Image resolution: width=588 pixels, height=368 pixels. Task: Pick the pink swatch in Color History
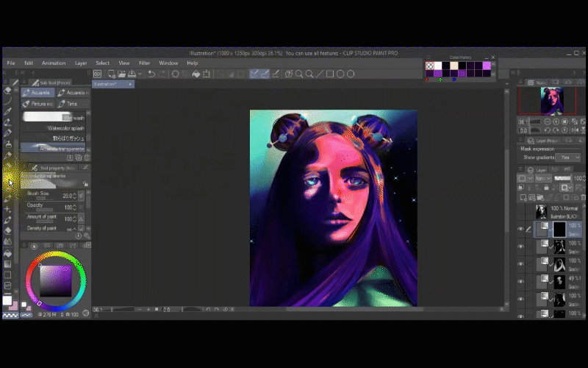(x=486, y=66)
